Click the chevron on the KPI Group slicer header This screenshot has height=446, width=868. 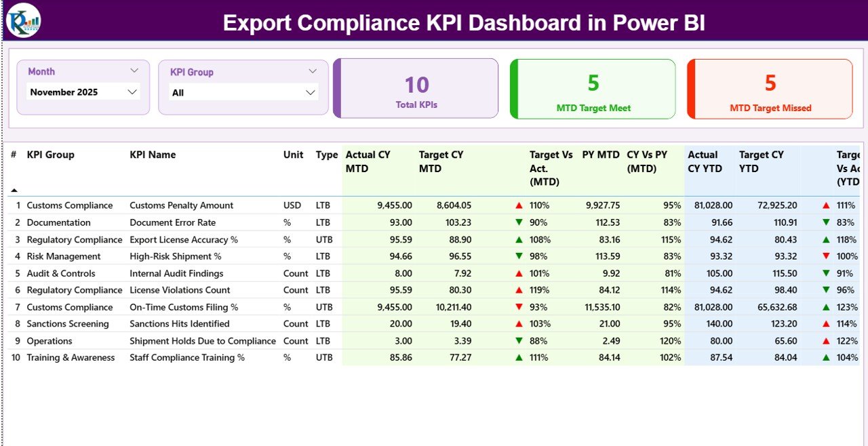[312, 70]
